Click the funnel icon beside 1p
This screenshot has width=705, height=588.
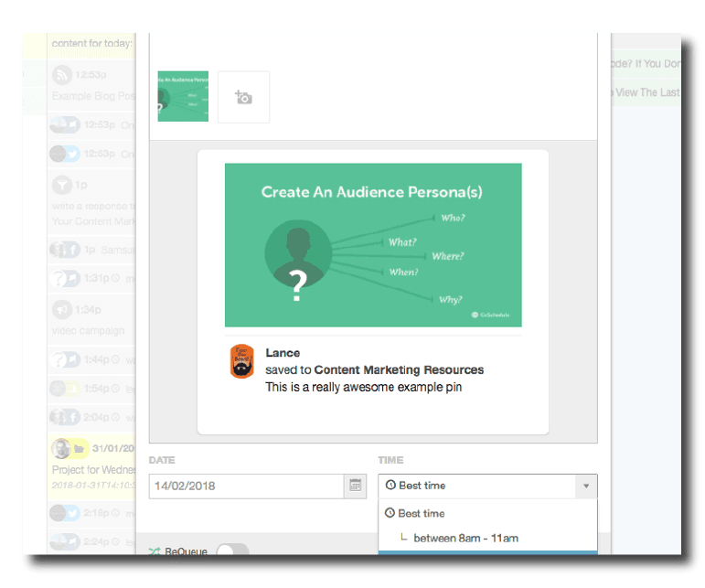tap(62, 186)
